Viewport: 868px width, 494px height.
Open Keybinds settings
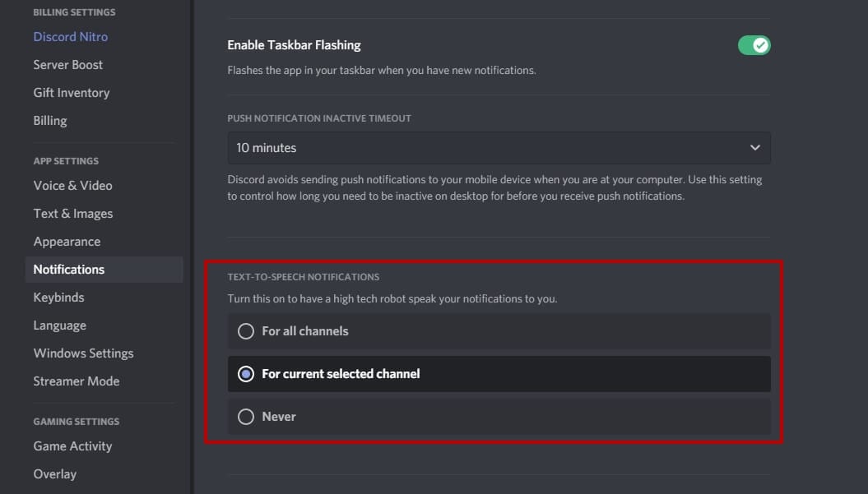[x=58, y=298]
